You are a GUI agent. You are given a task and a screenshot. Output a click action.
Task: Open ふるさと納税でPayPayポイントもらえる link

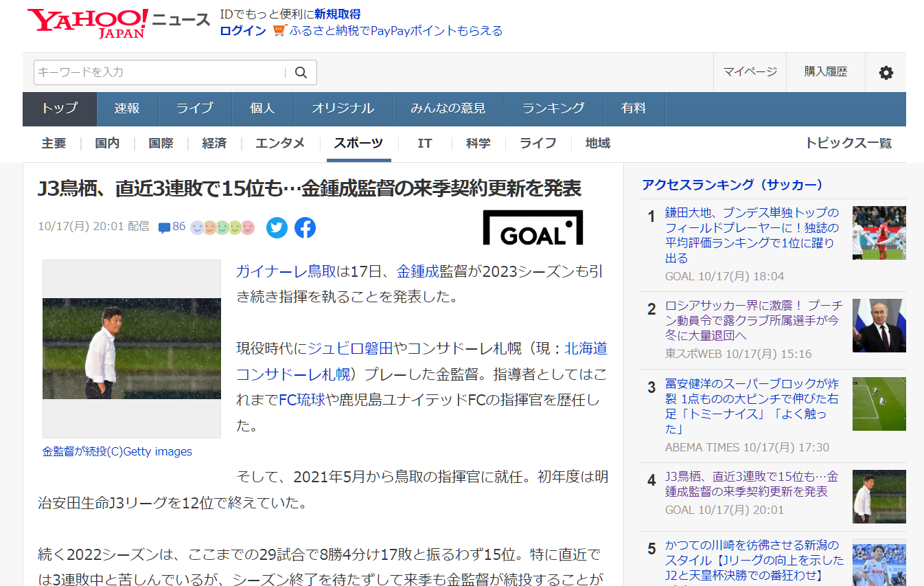tap(396, 30)
